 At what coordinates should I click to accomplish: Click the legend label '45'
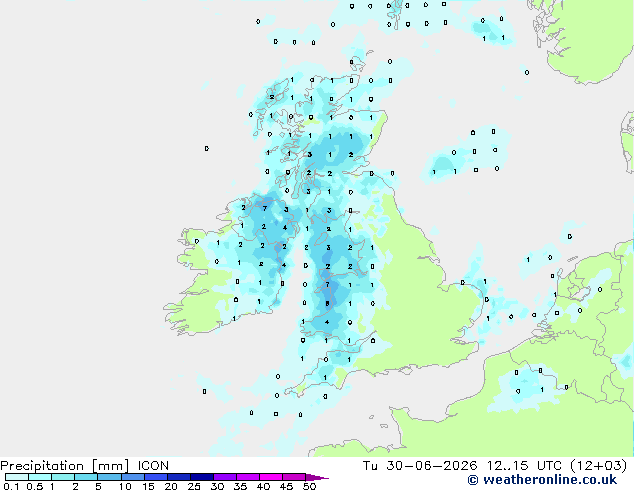tap(286, 486)
